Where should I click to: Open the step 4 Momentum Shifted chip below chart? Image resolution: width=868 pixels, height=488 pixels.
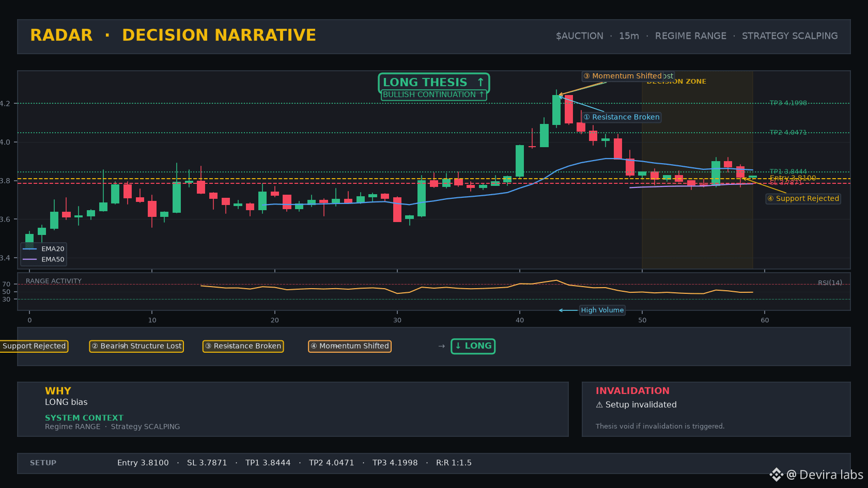(x=350, y=346)
